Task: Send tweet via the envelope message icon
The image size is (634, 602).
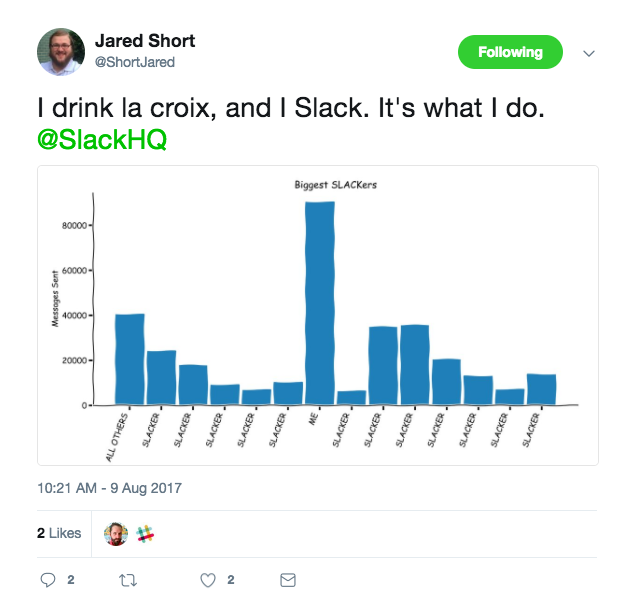Action: [x=287, y=579]
